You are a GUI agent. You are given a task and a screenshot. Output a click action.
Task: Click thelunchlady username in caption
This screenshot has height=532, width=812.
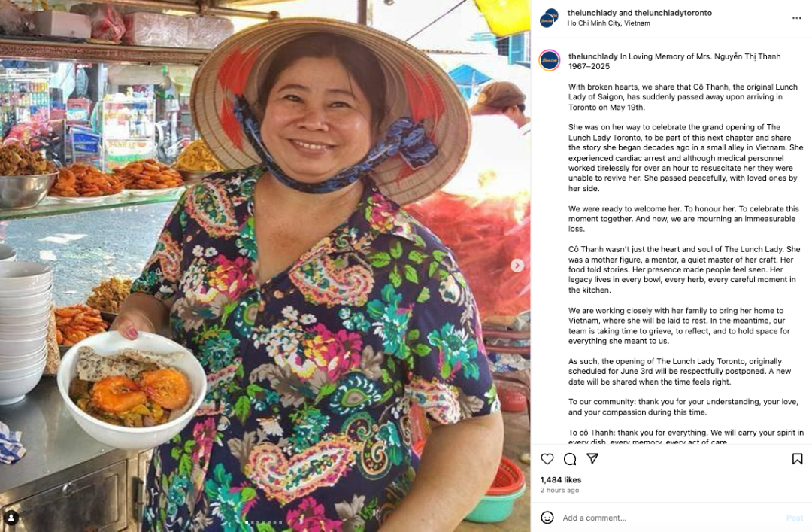[593, 56]
